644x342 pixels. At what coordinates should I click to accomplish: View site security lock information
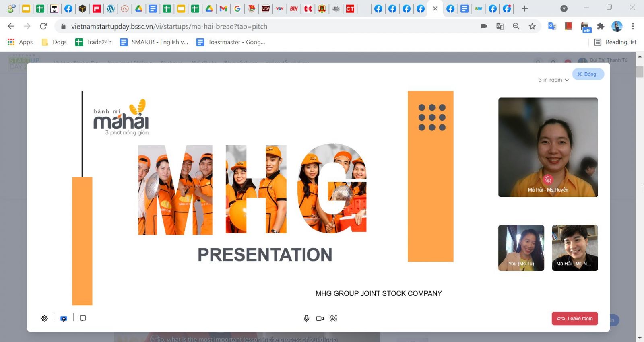coord(63,26)
